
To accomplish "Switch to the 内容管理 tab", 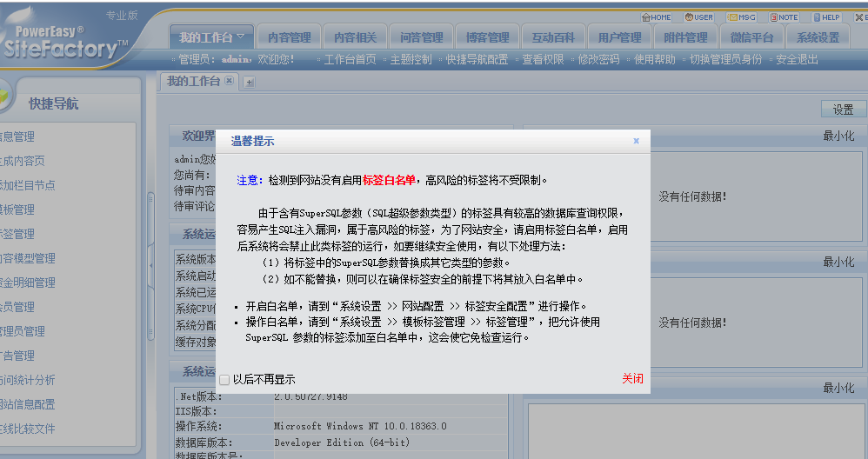I will pyautogui.click(x=289, y=37).
